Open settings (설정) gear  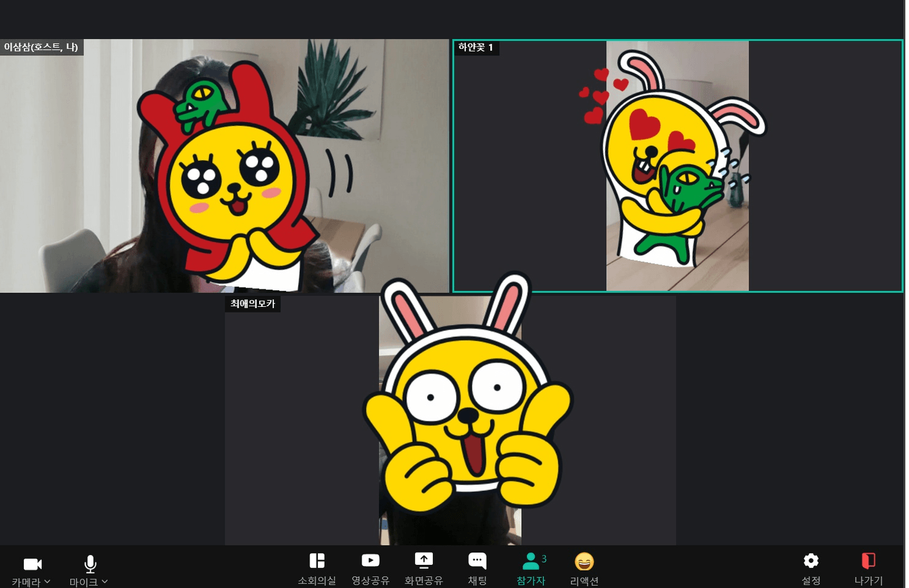point(811,569)
